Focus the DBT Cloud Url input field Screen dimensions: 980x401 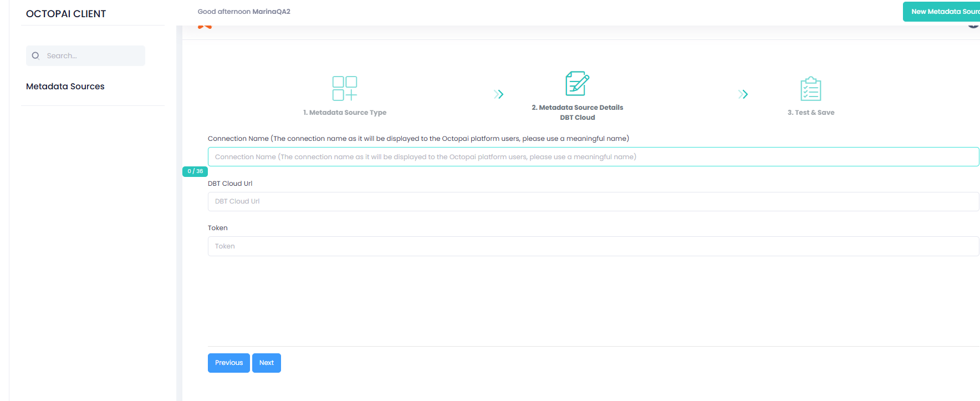(x=593, y=201)
